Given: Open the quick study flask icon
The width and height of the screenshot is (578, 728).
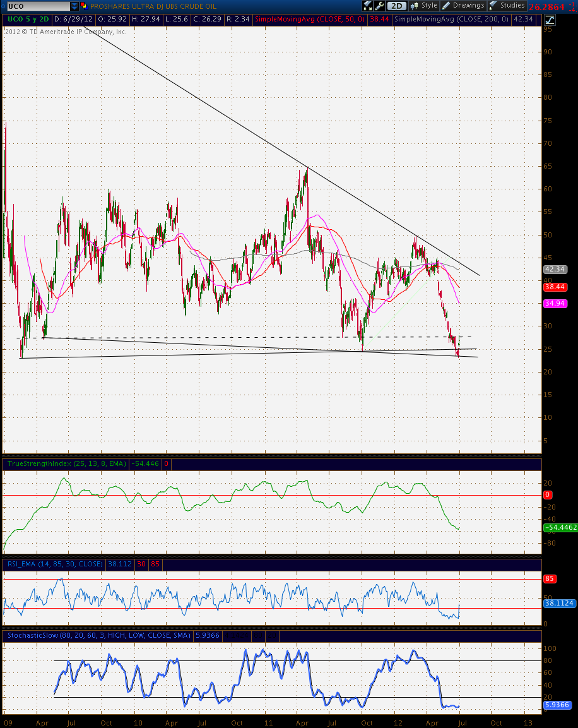Looking at the screenshot, I should coord(368,6).
